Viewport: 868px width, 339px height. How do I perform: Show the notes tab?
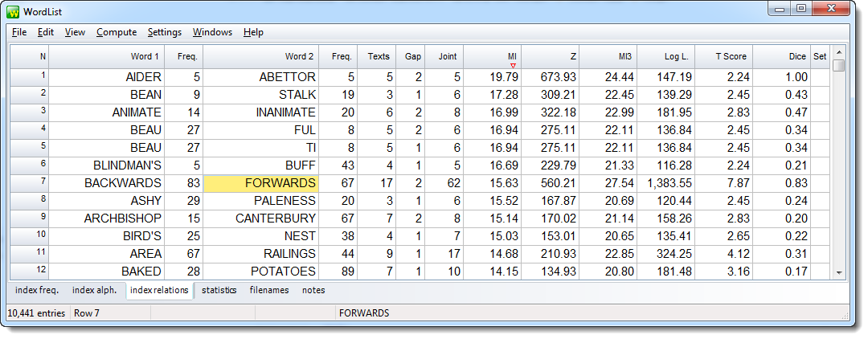pos(313,290)
